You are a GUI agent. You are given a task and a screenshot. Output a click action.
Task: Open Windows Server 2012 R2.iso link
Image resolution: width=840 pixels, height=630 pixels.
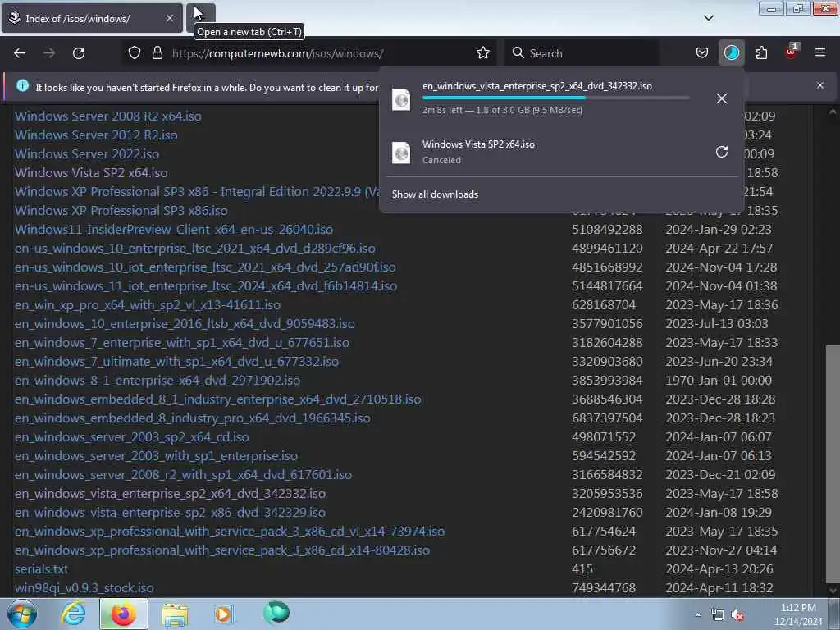(x=96, y=135)
